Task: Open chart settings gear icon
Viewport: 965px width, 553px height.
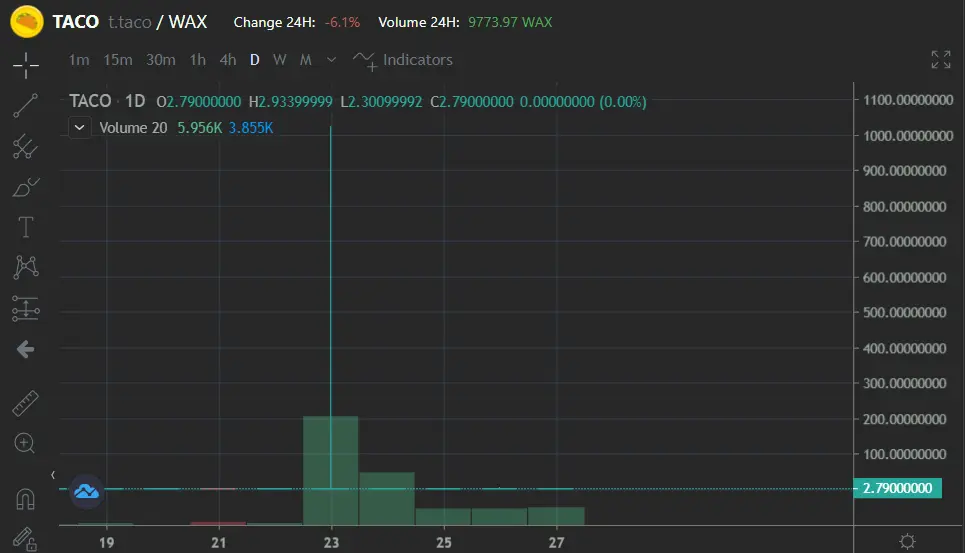Action: (907, 541)
